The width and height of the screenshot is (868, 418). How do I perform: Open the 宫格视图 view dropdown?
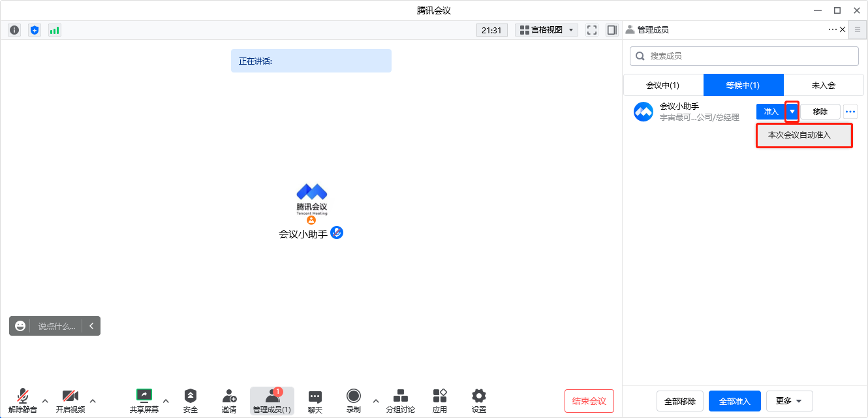(547, 30)
